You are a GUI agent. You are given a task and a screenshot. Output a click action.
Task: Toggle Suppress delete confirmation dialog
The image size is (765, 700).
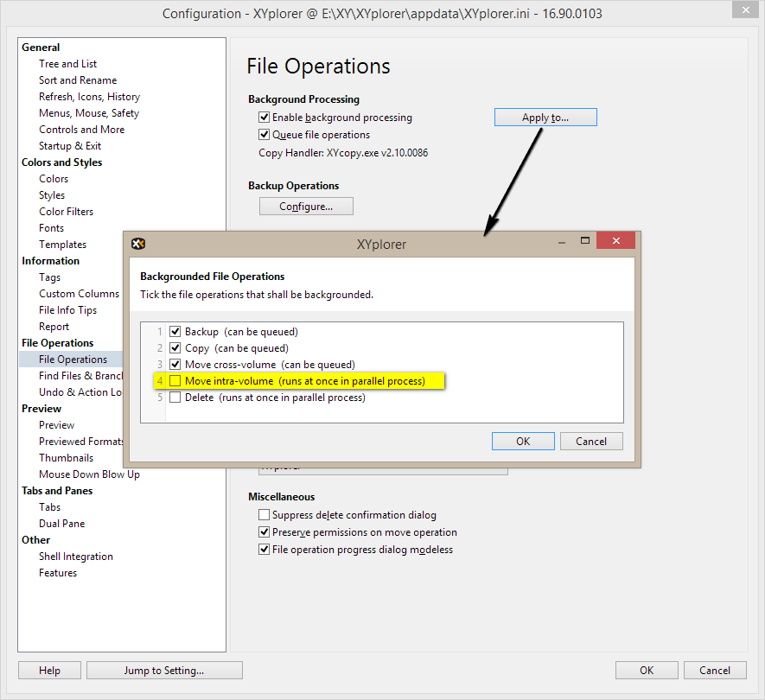coord(265,515)
